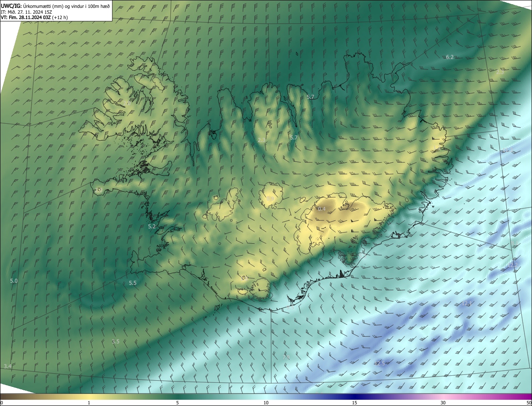Click the 0 tick label on the color scale

[x=2, y=403]
